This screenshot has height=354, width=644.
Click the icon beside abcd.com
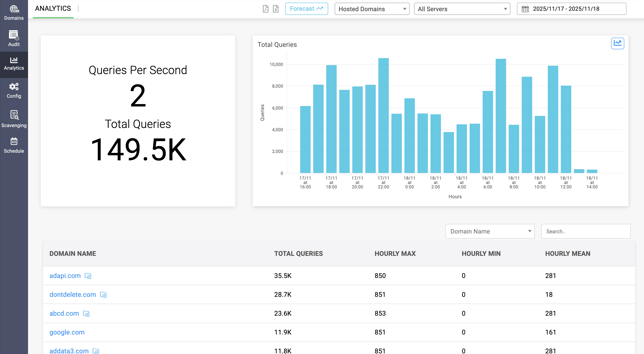[x=86, y=313]
